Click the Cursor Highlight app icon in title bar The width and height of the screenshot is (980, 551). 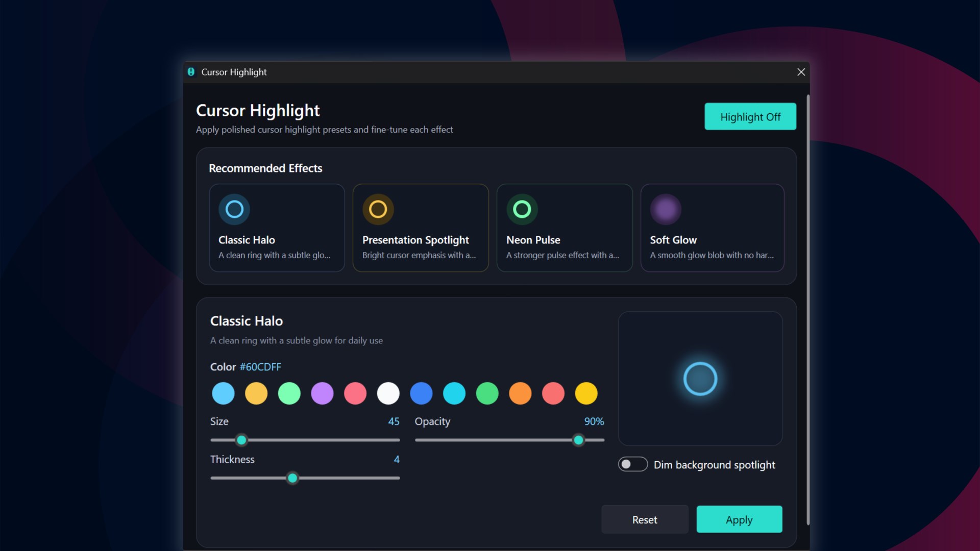coord(191,72)
